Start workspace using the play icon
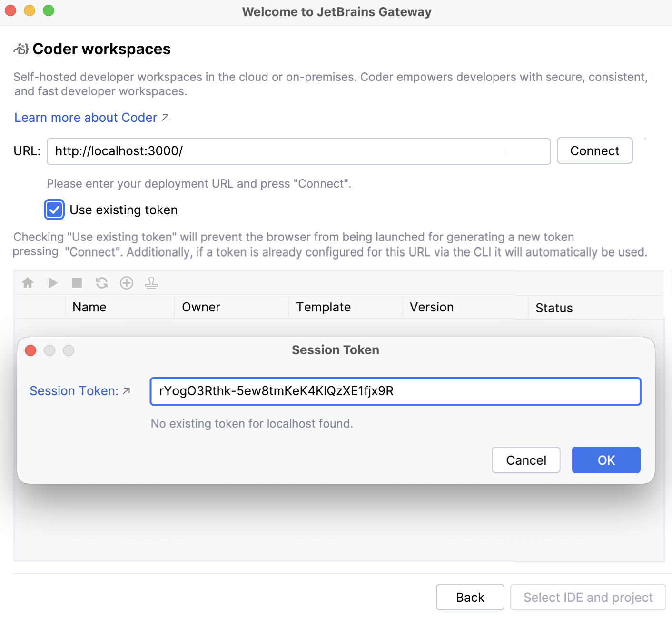The image size is (672, 619). [53, 283]
